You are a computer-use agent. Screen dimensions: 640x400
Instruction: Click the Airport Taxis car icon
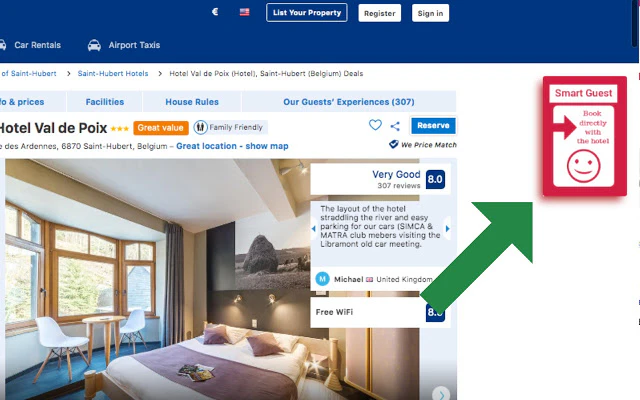94,45
